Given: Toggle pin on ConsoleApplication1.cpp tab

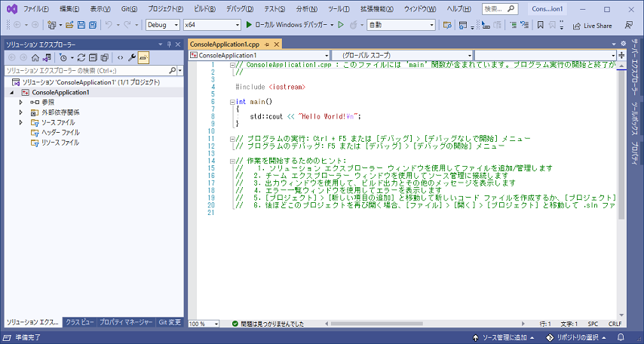Looking at the screenshot, I should [x=266, y=45].
